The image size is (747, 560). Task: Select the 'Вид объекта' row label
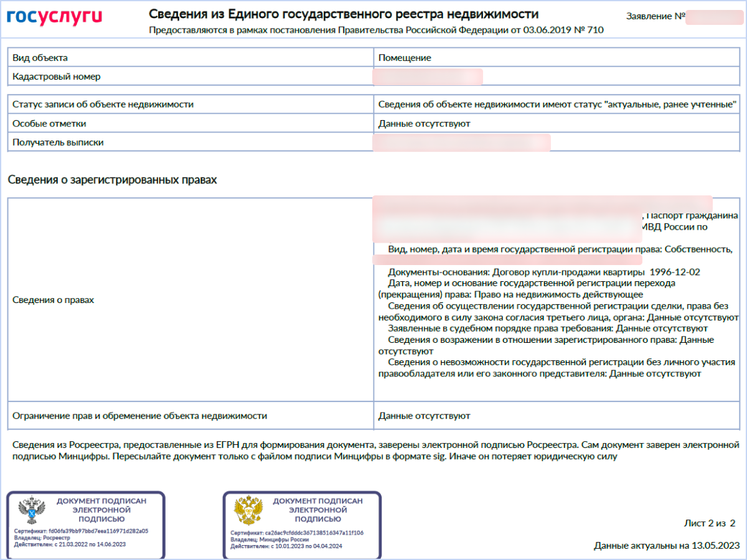pyautogui.click(x=40, y=58)
